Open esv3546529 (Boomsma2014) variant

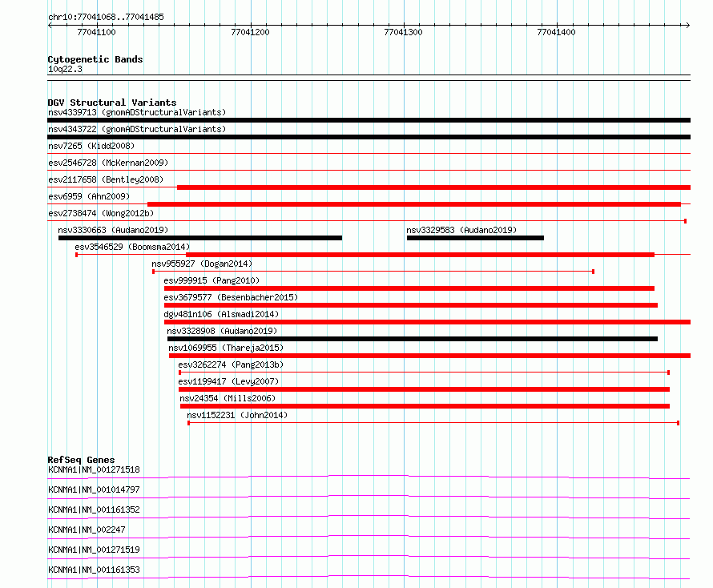(x=132, y=247)
